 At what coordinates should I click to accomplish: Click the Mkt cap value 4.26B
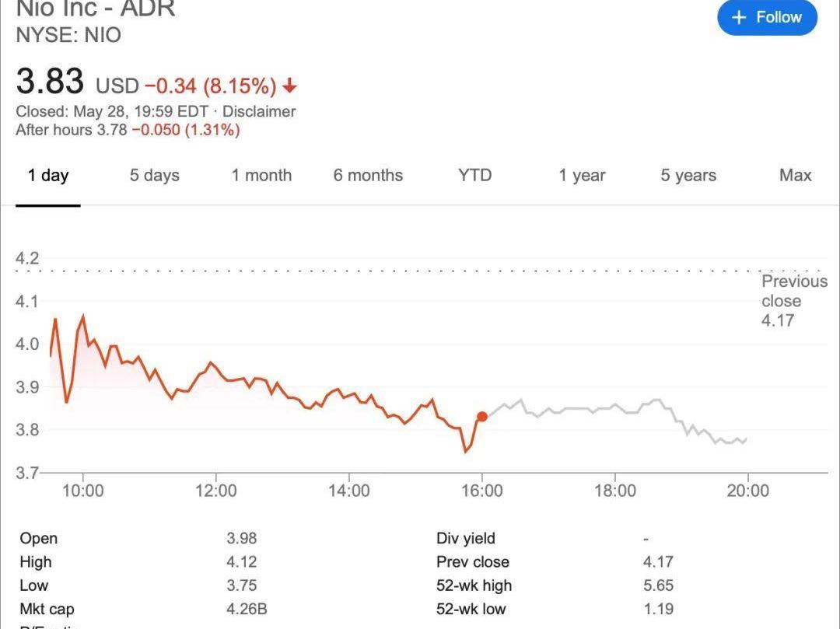pyautogui.click(x=247, y=609)
